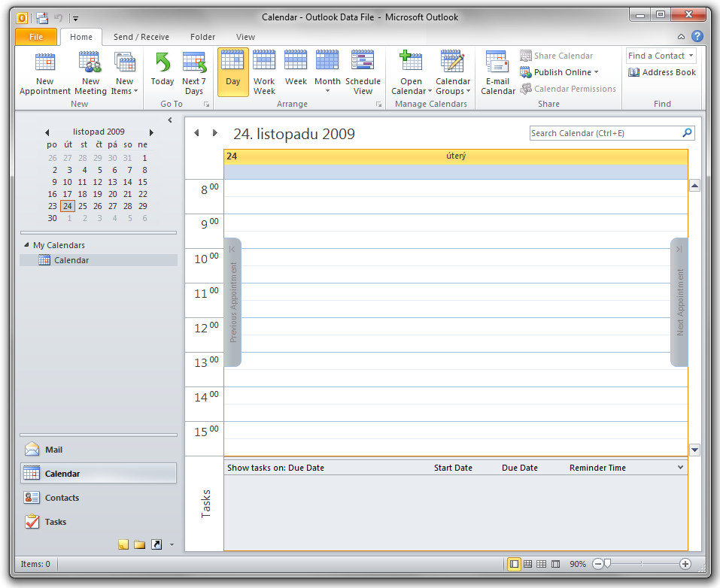Open Contacts in navigation pane
This screenshot has height=588, width=720.
99,498
